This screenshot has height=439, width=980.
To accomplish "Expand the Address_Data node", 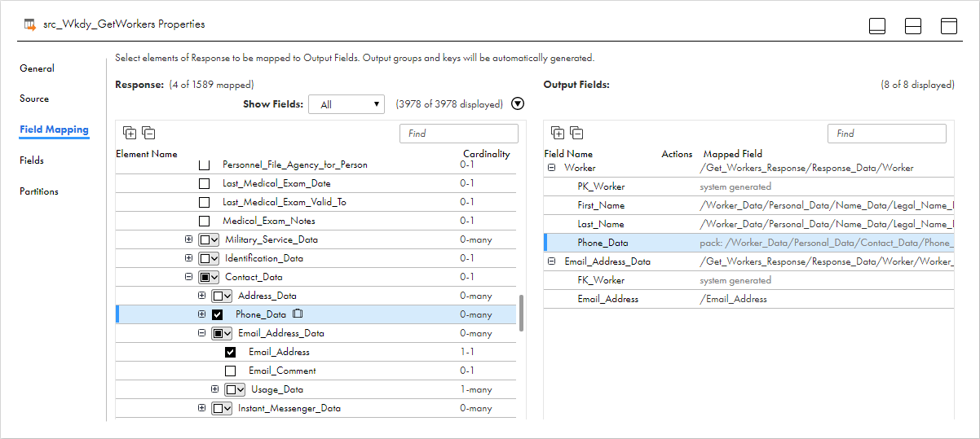I will [x=202, y=296].
